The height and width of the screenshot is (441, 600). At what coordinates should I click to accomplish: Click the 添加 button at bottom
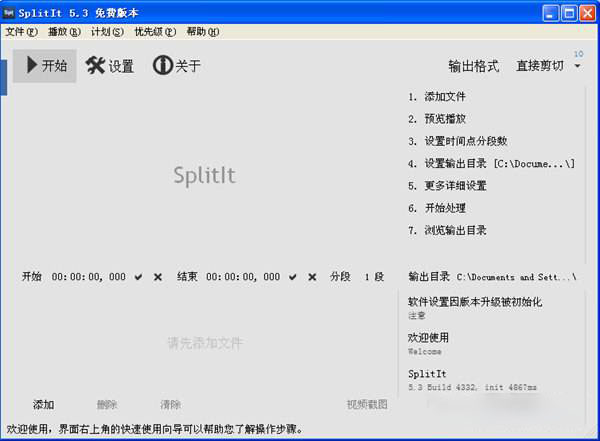point(43,404)
